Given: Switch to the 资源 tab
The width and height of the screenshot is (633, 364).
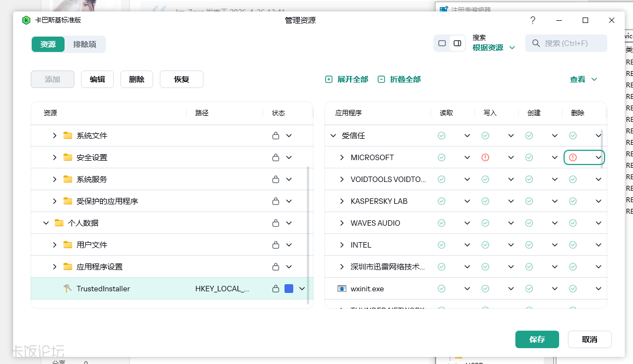Looking at the screenshot, I should pos(48,44).
